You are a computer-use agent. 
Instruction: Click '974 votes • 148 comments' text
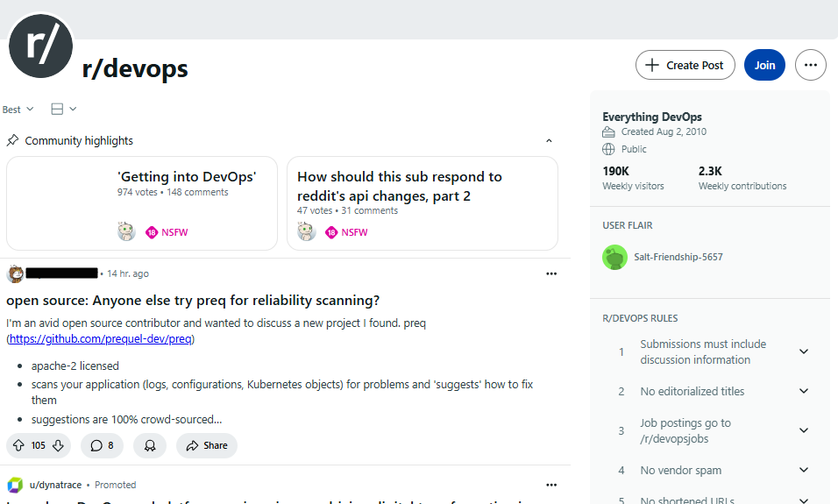pos(173,192)
